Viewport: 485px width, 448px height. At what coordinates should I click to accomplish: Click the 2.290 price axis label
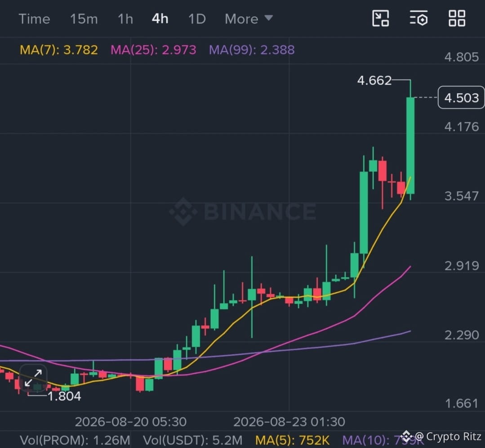(x=462, y=335)
